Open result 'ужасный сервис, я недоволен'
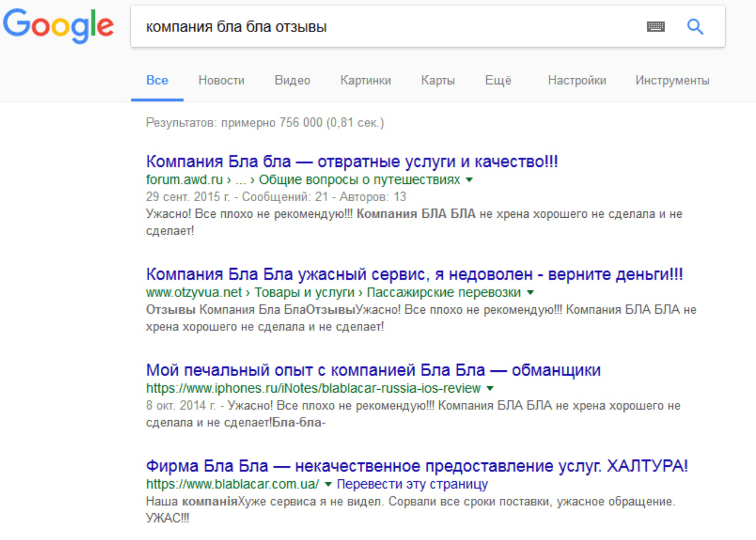 coord(414,274)
